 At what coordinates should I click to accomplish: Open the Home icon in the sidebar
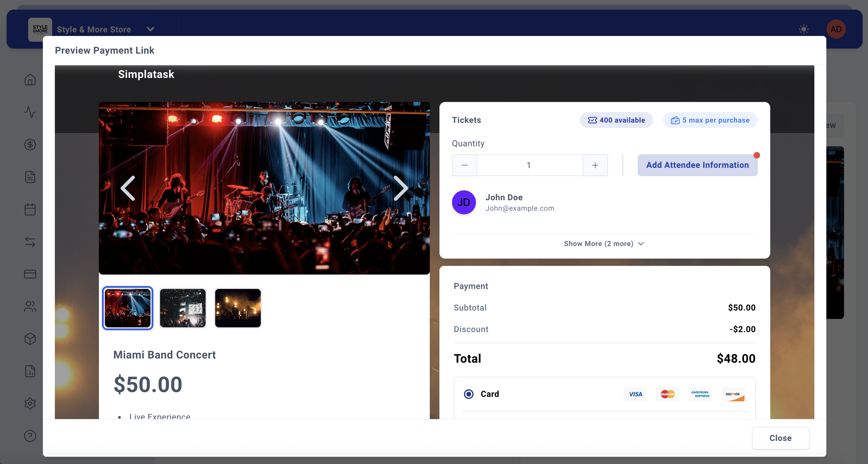(x=30, y=80)
